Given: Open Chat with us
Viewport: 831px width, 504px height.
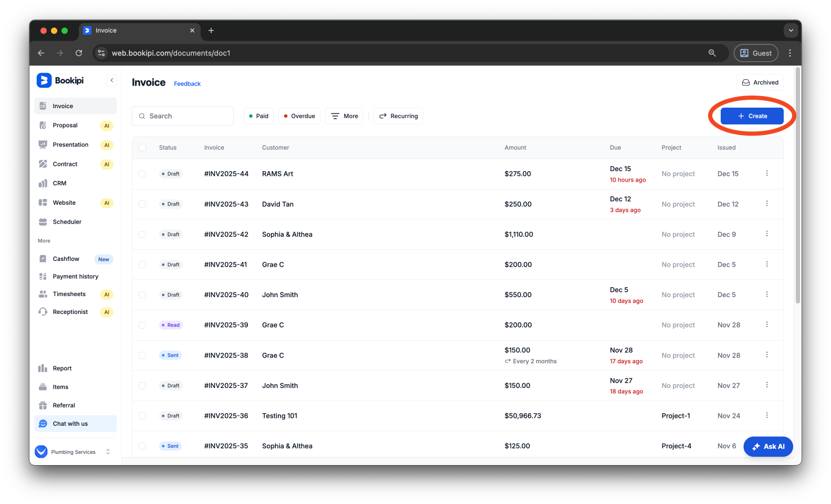Looking at the screenshot, I should (70, 424).
